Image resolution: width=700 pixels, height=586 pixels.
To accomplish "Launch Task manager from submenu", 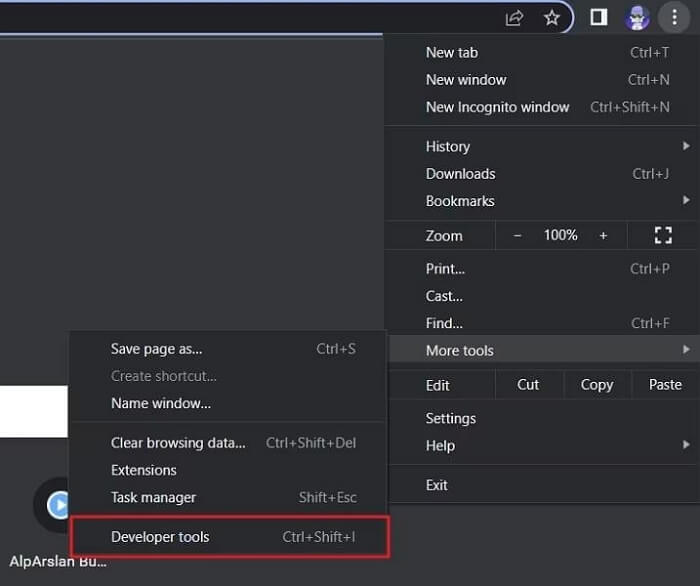I will coord(229,497).
